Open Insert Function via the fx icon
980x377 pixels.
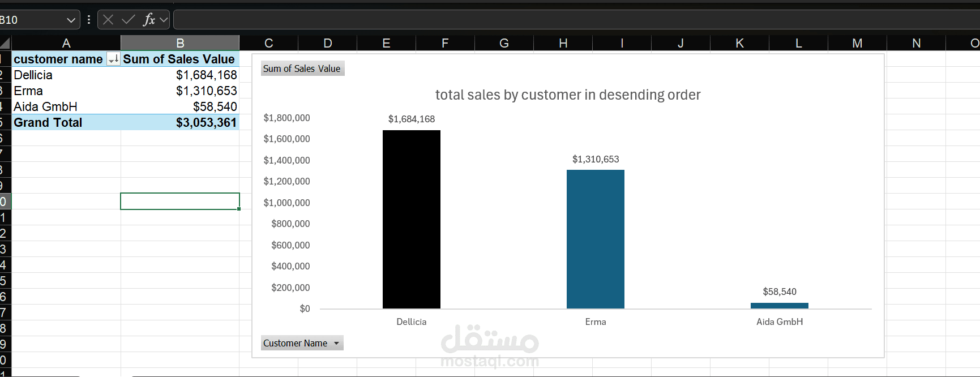[148, 20]
